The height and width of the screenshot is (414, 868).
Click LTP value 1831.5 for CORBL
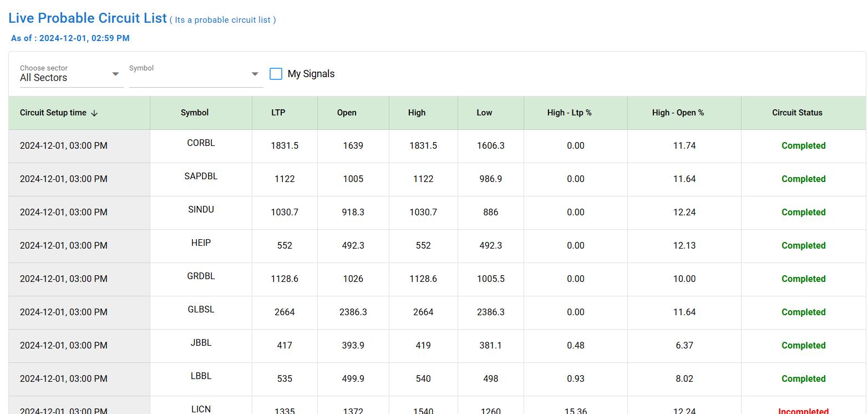[x=285, y=145]
